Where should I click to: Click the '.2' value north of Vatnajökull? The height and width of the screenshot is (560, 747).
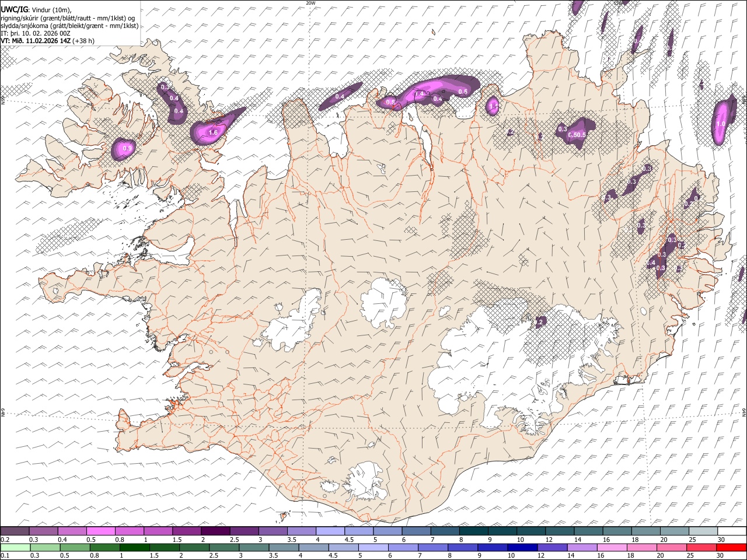(540, 322)
